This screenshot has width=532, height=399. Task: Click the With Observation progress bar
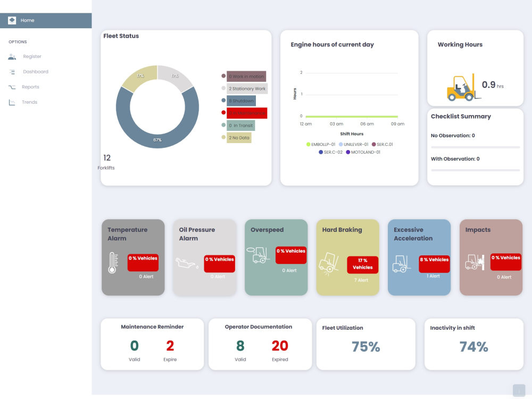pos(475,170)
